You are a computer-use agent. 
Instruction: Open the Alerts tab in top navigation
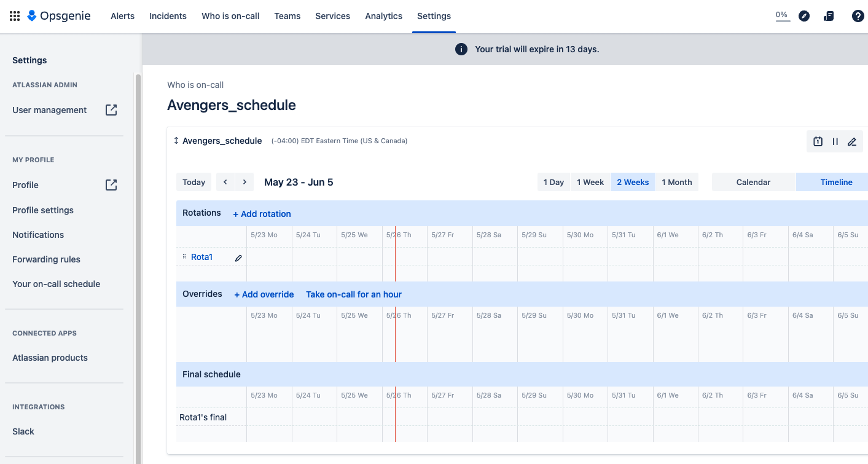122,16
